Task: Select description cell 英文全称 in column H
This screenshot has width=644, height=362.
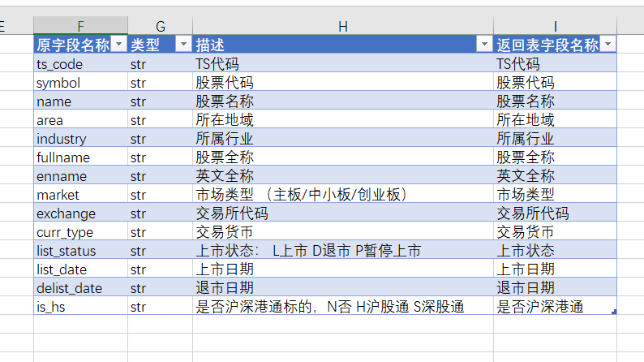Action: click(343, 176)
